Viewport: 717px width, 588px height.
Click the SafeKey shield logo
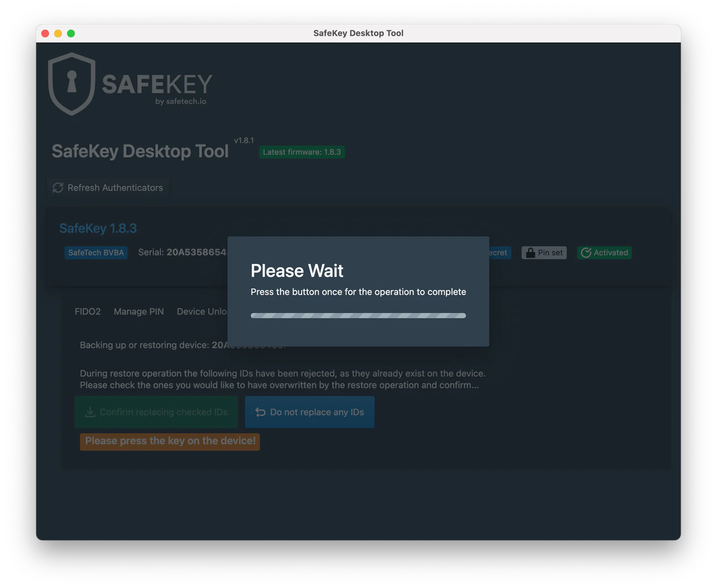click(72, 84)
